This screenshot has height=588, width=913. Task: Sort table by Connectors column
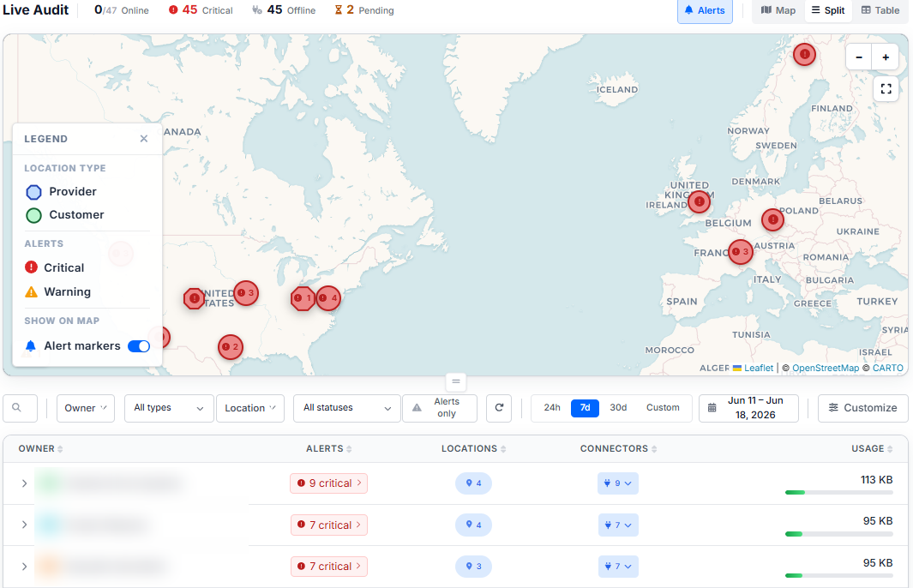[x=618, y=449]
